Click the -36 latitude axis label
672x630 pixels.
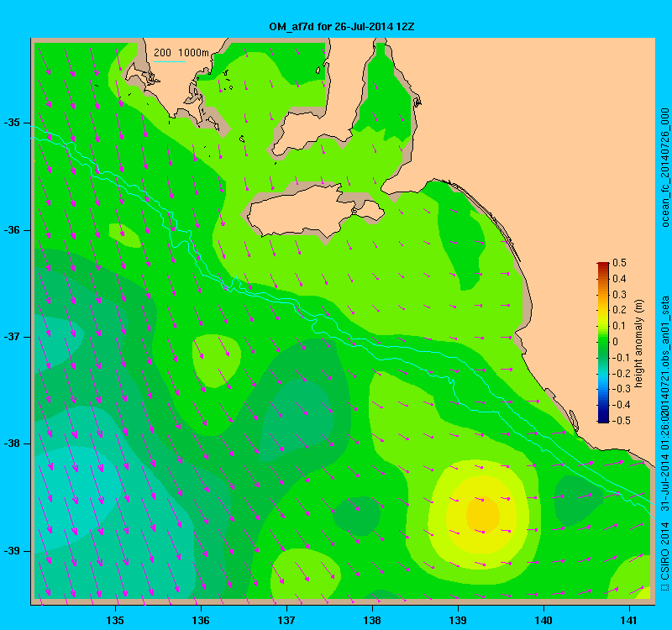click(12, 230)
